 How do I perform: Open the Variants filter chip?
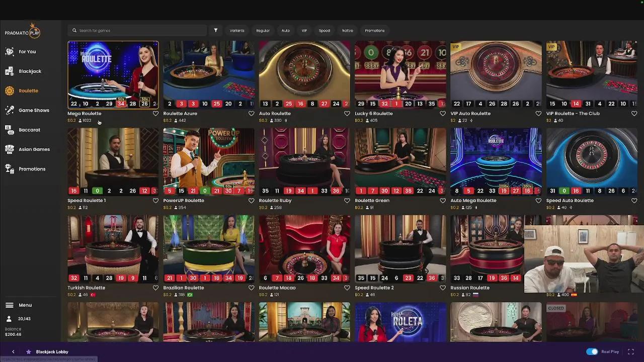point(237,31)
